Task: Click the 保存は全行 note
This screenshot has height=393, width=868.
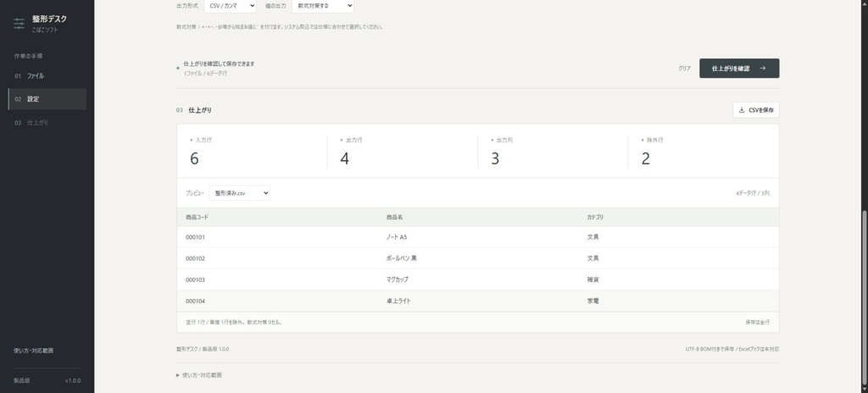Action: tap(757, 322)
